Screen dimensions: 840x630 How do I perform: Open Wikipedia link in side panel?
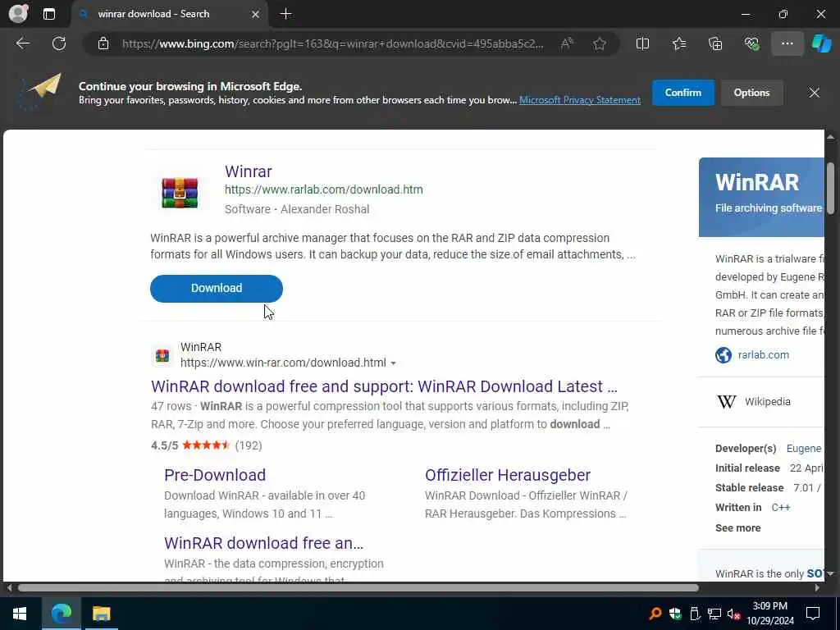tap(767, 401)
